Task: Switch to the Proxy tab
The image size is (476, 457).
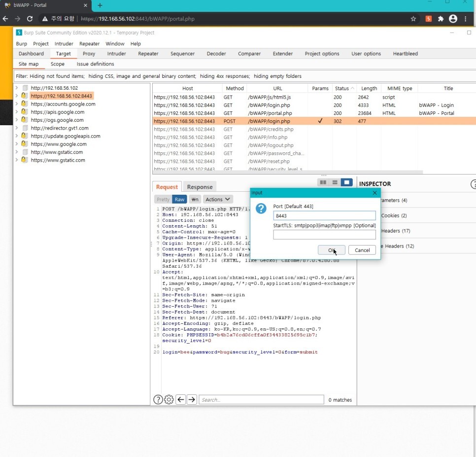Action: point(89,54)
